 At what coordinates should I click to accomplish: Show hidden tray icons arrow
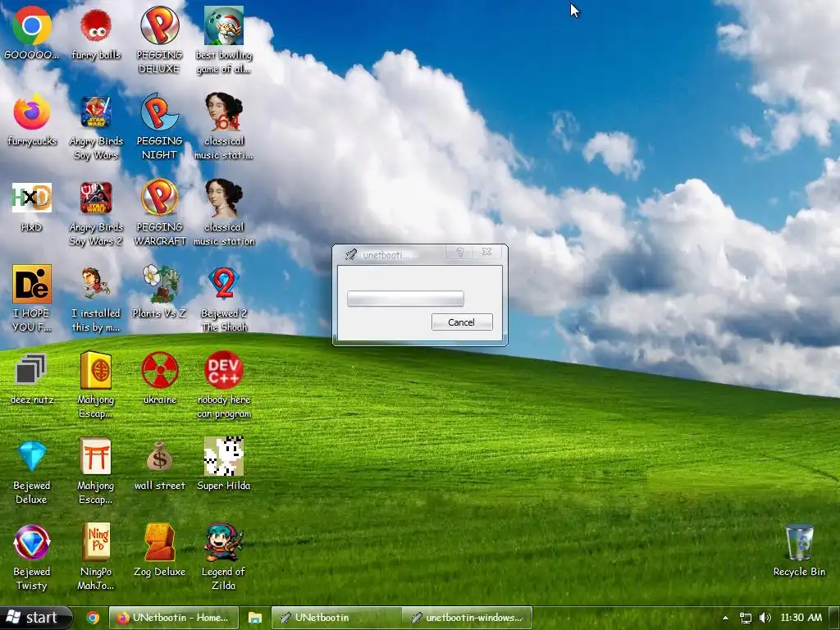pyautogui.click(x=725, y=618)
